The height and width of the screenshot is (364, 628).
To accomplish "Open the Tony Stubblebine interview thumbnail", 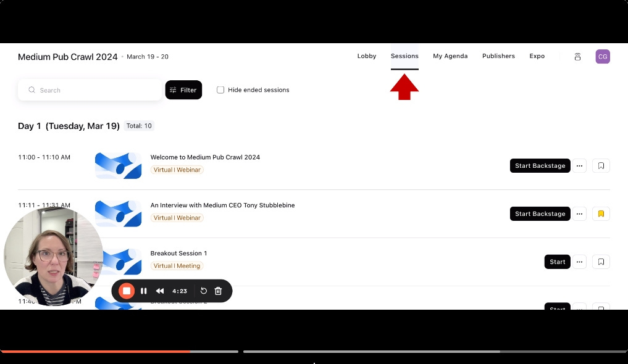I will coord(118,213).
